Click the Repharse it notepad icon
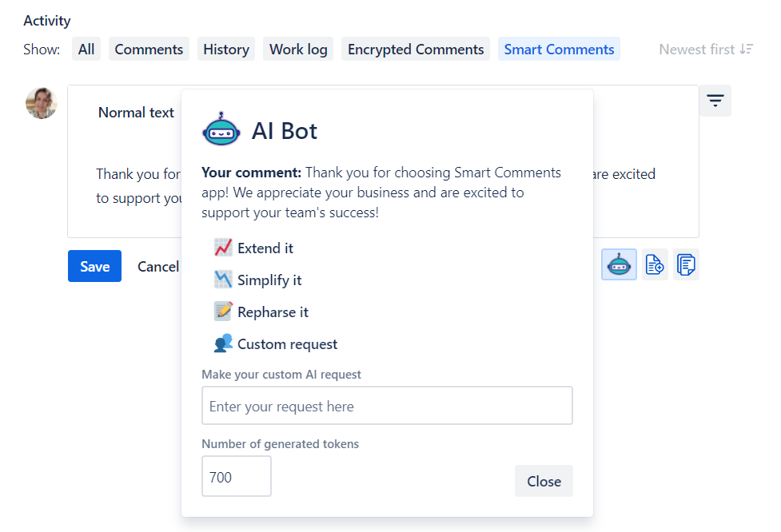Viewport: 781px width, 532px height. [223, 312]
